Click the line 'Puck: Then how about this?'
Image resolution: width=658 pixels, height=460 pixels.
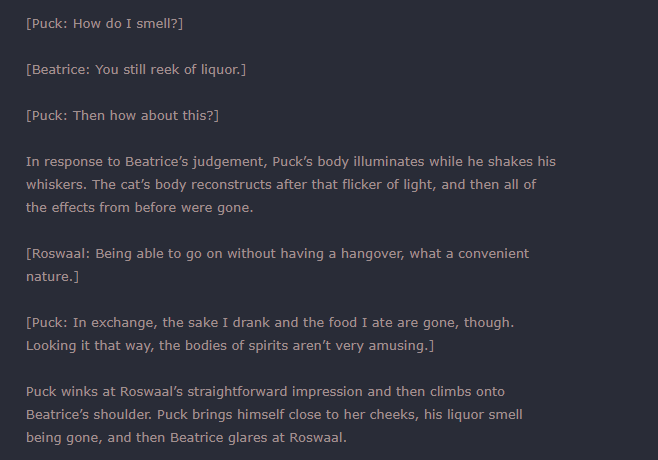[123, 116]
